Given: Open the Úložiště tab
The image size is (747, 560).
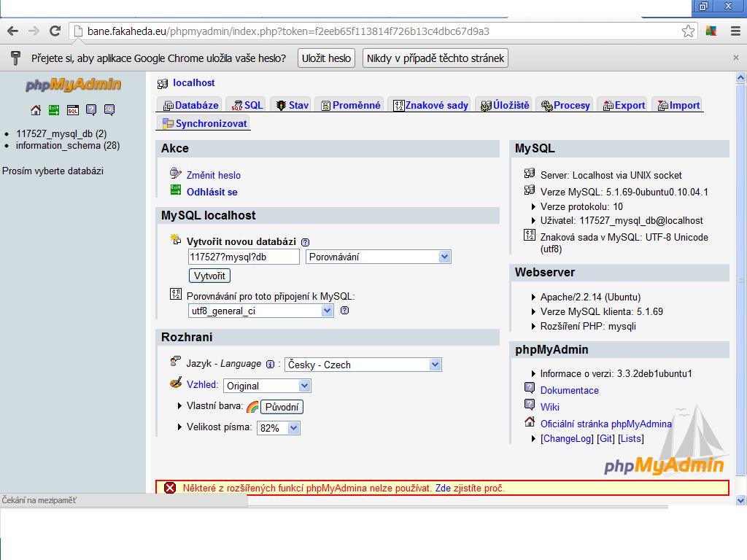Looking at the screenshot, I should 505,105.
